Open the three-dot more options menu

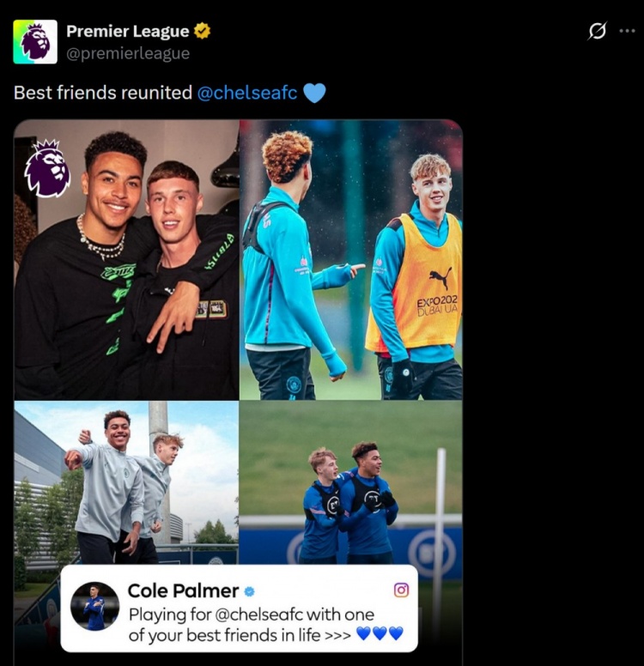(627, 31)
